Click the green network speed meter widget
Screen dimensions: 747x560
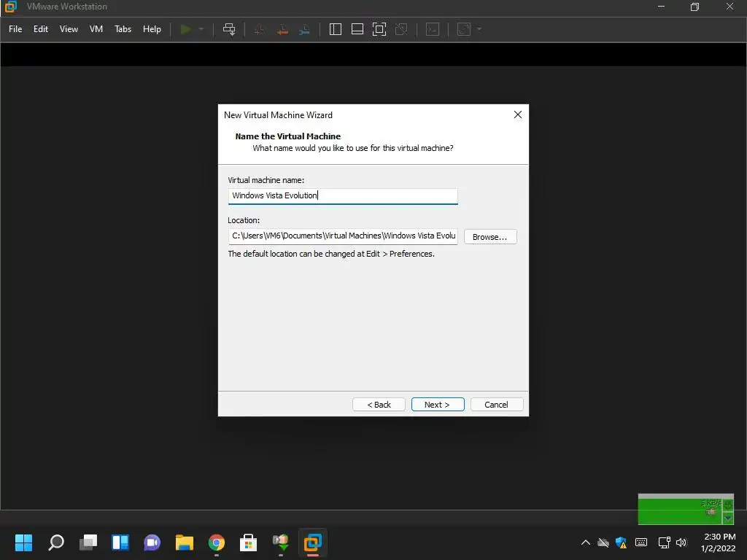point(686,509)
